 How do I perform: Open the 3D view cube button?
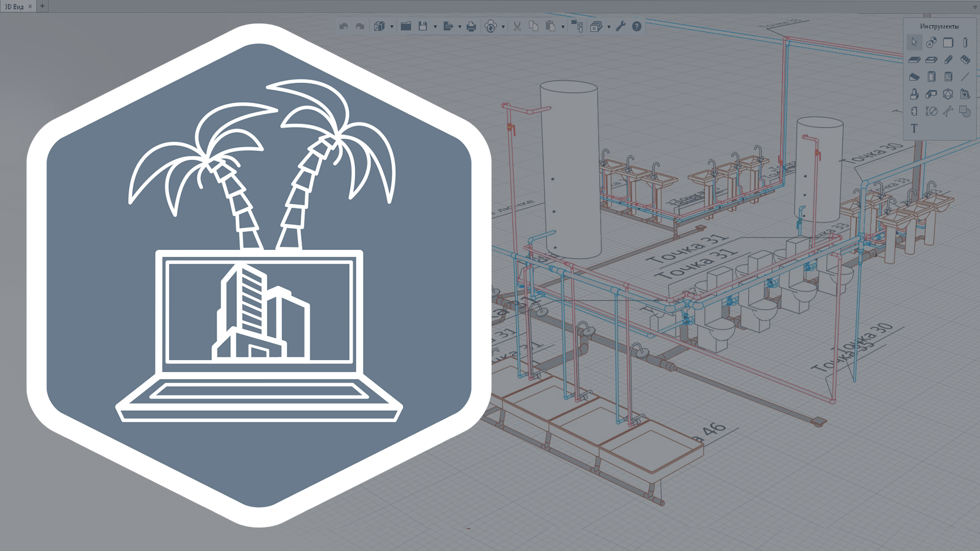(379, 27)
